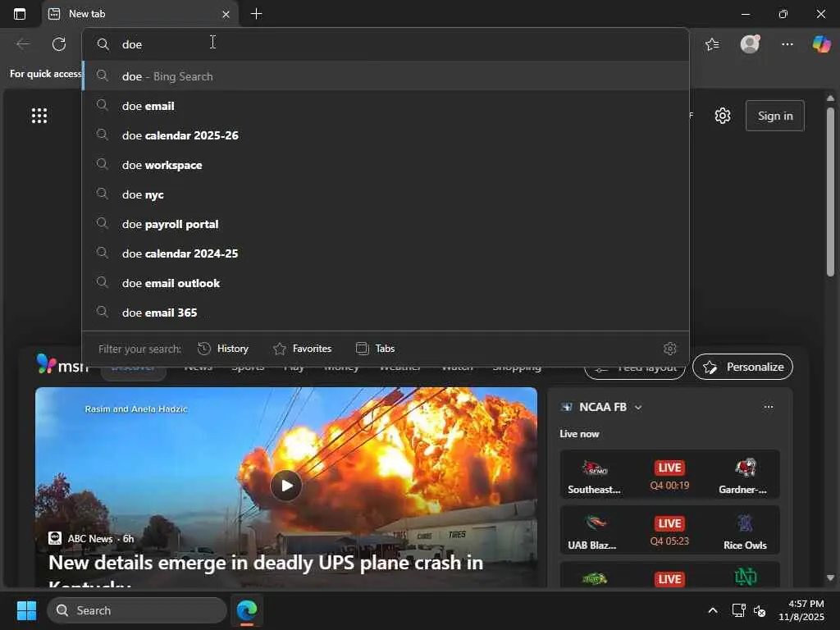
Task: Play the UPS plane crash video
Action: [286, 486]
